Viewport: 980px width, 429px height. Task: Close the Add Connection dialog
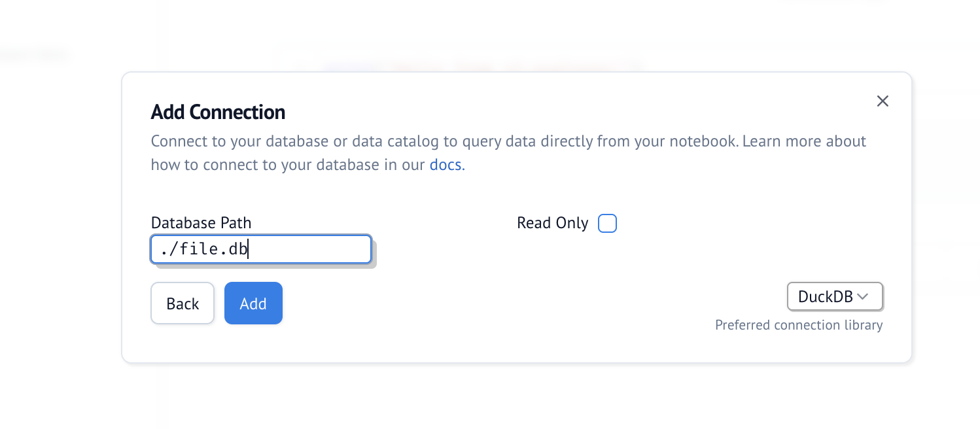click(883, 101)
